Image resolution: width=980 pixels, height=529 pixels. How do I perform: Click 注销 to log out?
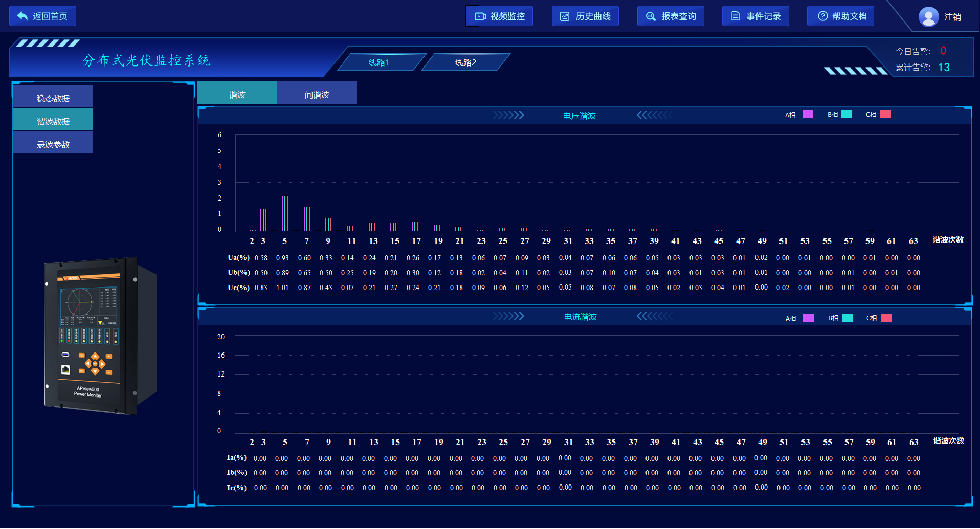[x=952, y=17]
